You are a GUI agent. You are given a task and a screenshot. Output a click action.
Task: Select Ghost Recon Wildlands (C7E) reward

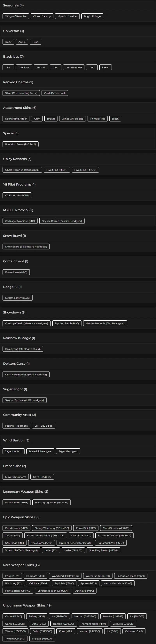click(x=22, y=170)
